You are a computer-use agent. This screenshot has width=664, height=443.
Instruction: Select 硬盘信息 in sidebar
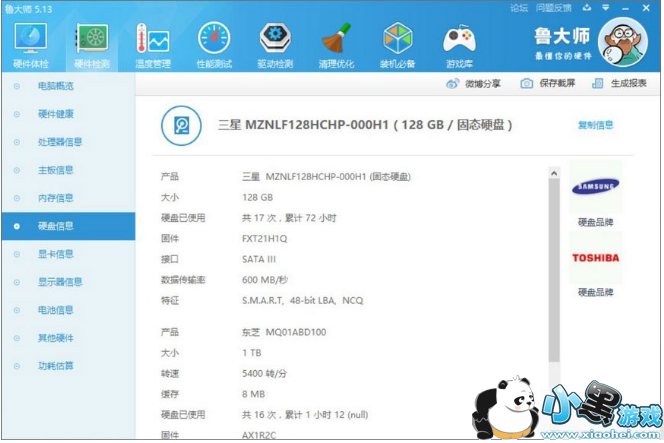[68, 226]
